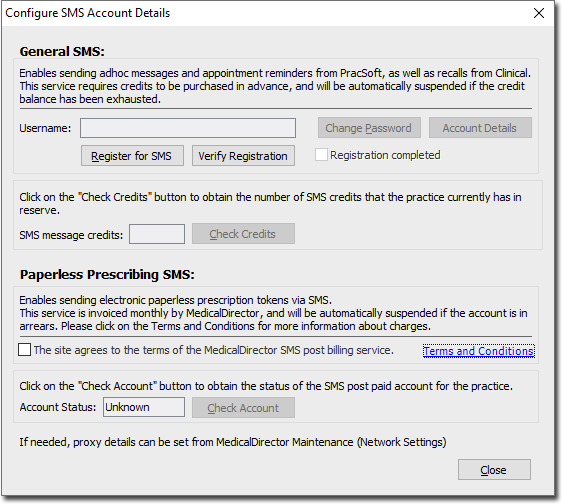
Task: Click the Account Status field showing Unknown
Action: pyautogui.click(x=144, y=407)
